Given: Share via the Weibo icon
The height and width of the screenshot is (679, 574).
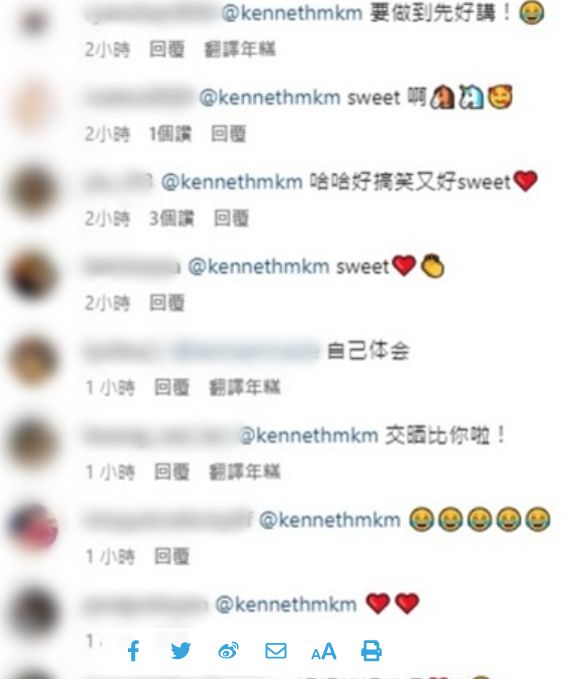Looking at the screenshot, I should [x=228, y=651].
